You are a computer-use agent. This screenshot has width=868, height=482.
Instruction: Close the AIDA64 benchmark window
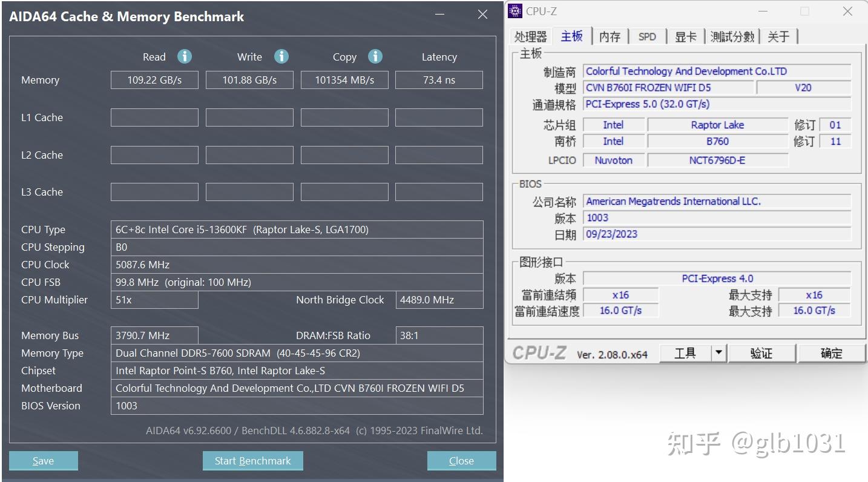pos(482,15)
